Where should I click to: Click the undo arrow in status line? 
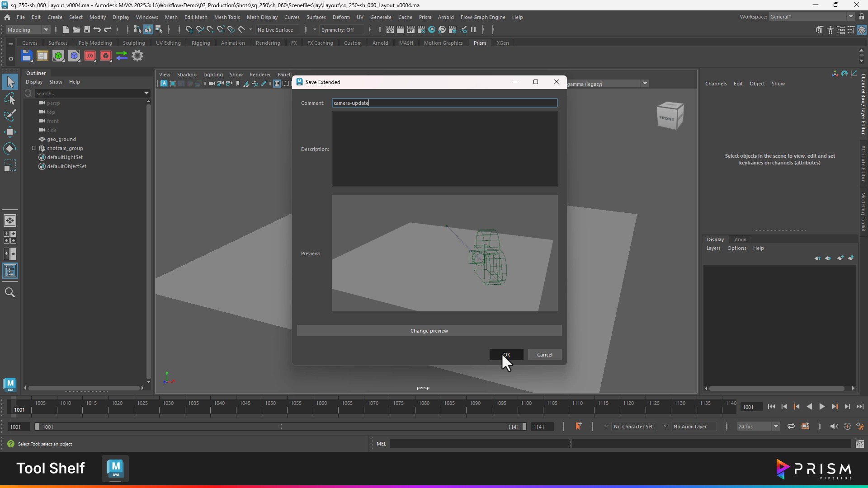click(x=97, y=30)
